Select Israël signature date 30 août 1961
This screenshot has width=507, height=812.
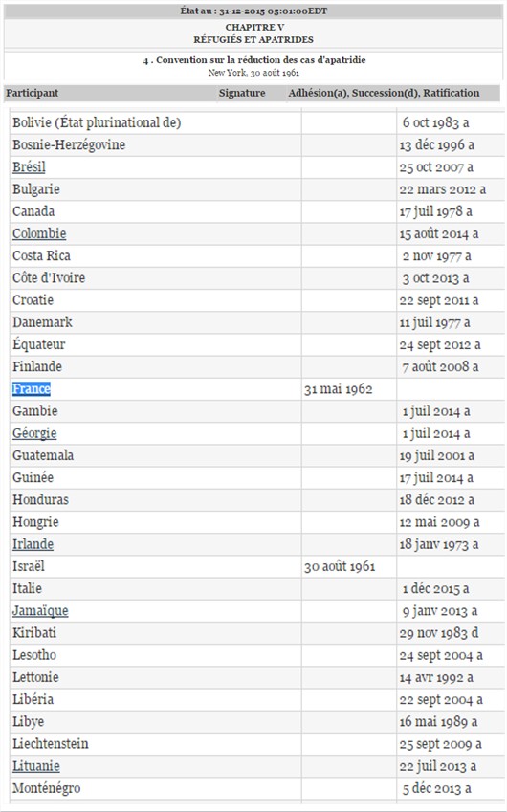[x=340, y=566]
